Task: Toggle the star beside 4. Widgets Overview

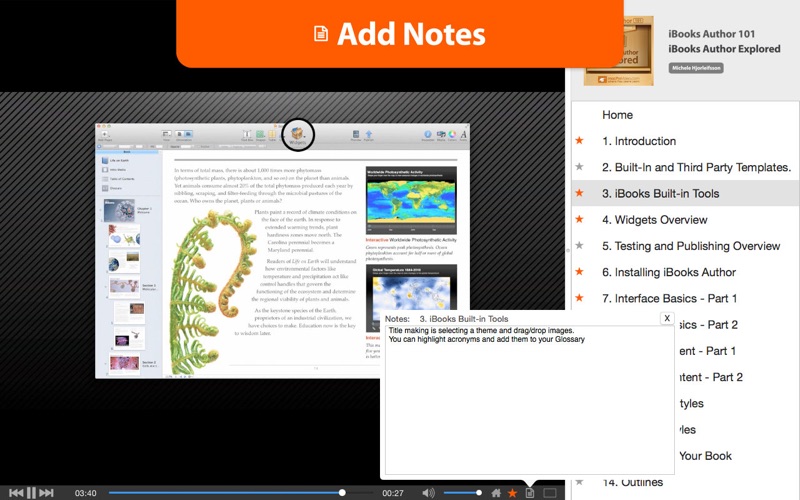Action: tap(580, 219)
